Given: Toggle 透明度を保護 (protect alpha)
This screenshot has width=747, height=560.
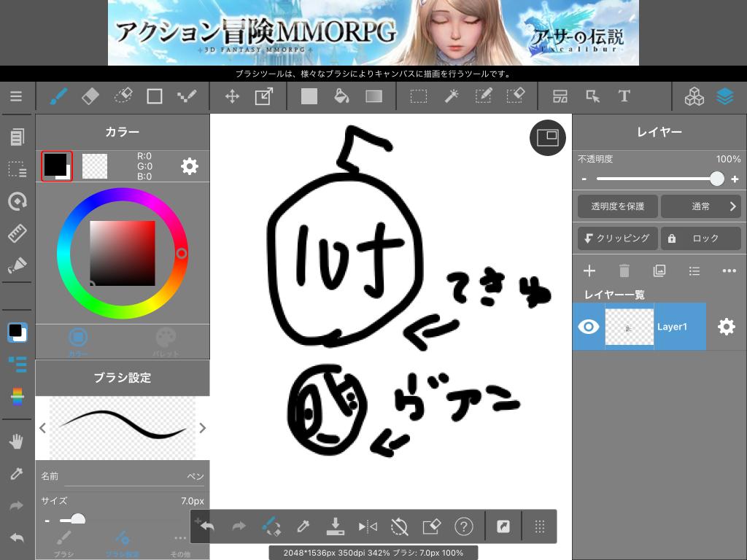Looking at the screenshot, I should click(617, 206).
